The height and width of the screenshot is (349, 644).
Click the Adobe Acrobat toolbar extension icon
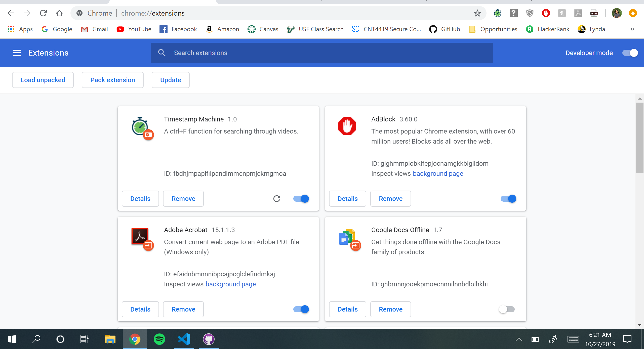[578, 13]
